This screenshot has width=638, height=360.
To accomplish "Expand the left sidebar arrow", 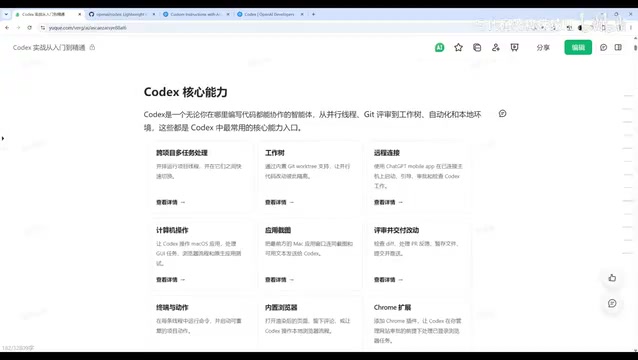I will click(3, 138).
